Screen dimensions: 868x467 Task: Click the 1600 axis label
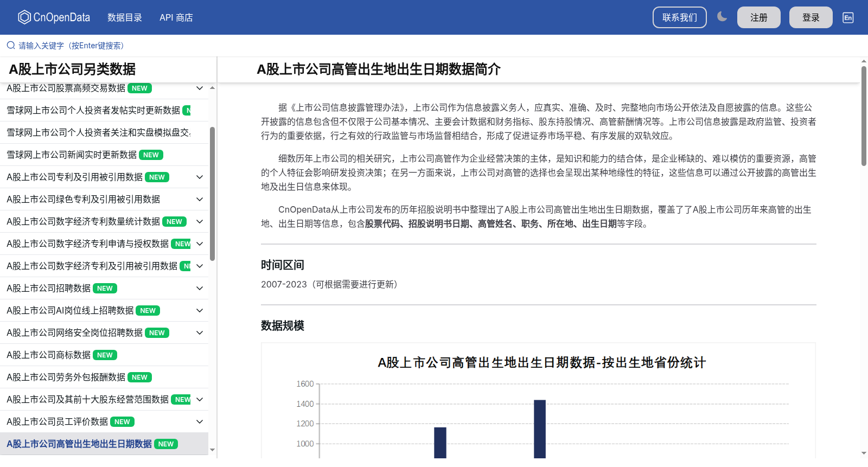(x=305, y=384)
